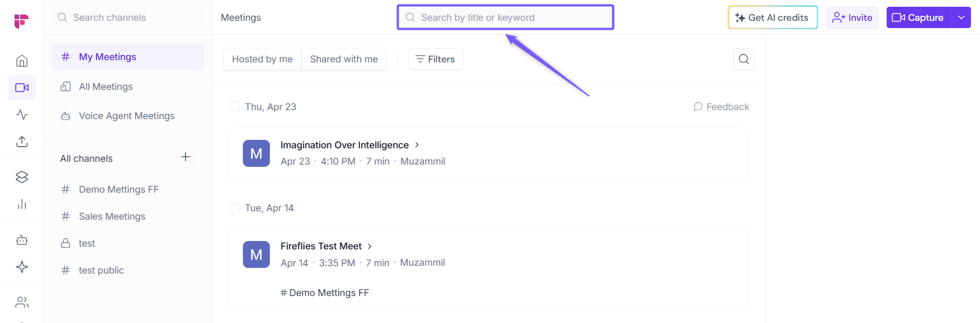The width and height of the screenshot is (980, 323).
Task: Click the magnifier icon beside Feedback area
Action: click(x=743, y=59)
